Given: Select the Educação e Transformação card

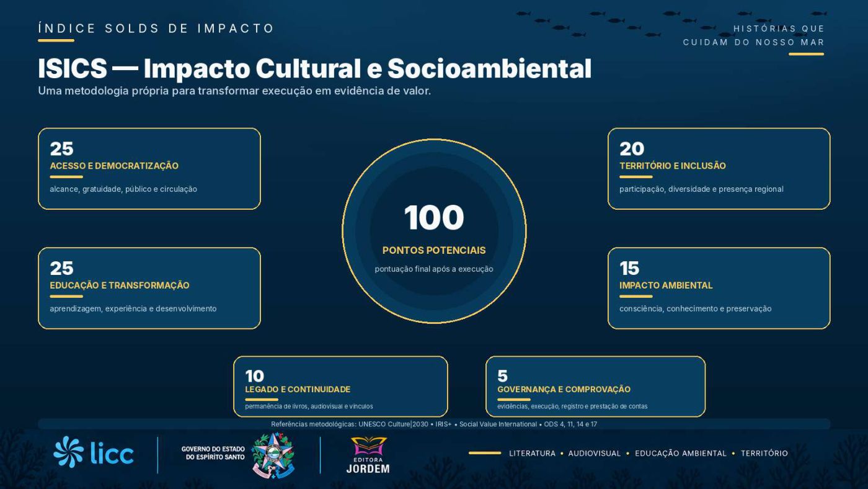Looking at the screenshot, I should pyautogui.click(x=149, y=288).
